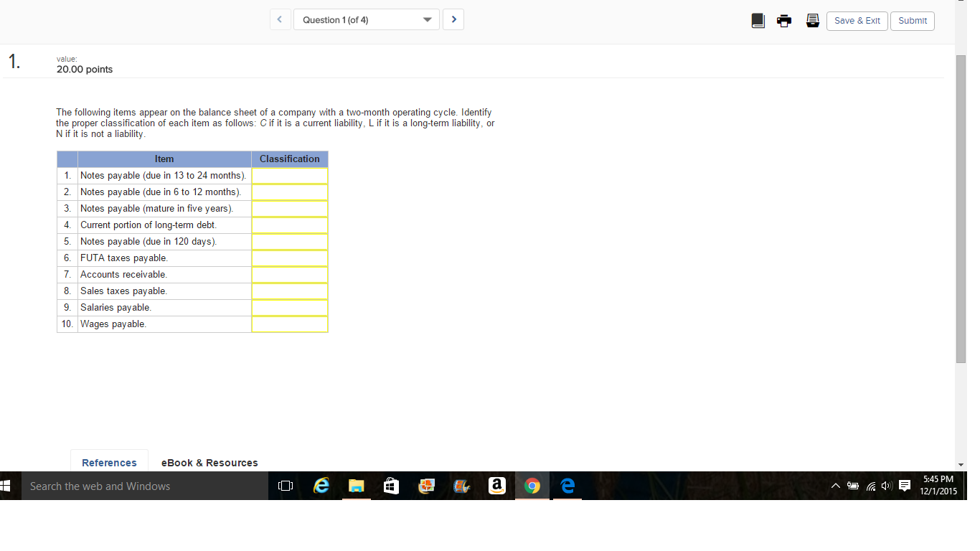This screenshot has width=980, height=551.
Task: Advance using the right arrow navigation chevron
Action: 453,19
